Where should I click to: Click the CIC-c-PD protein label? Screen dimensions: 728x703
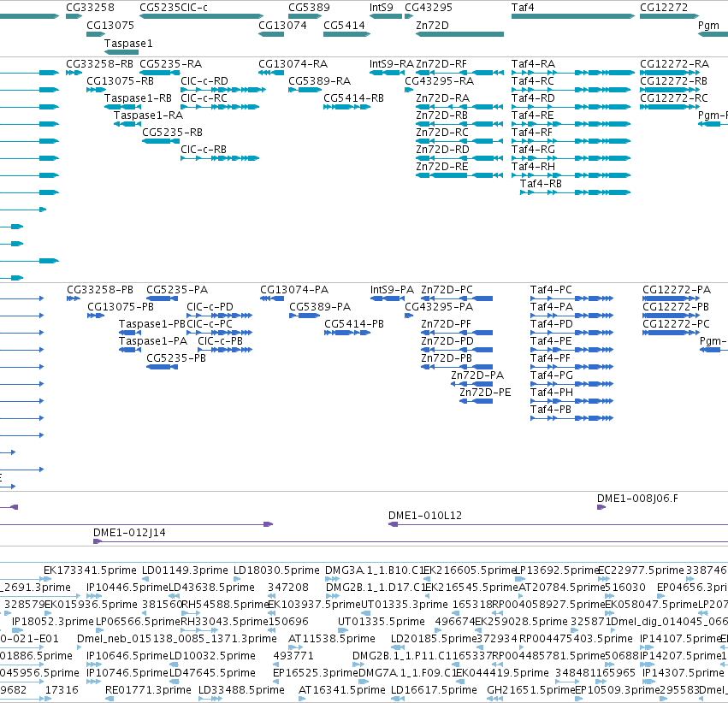point(210,307)
